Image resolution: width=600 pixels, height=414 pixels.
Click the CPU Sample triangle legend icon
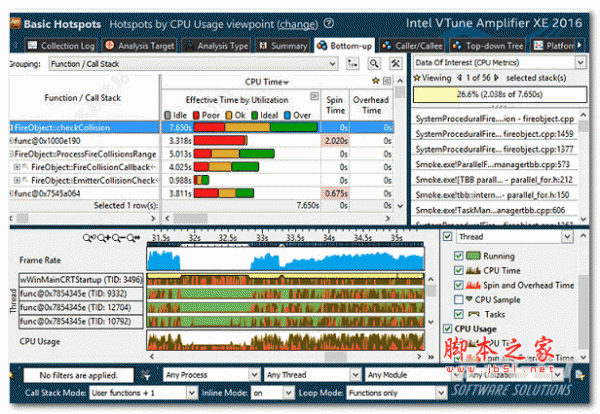469,299
